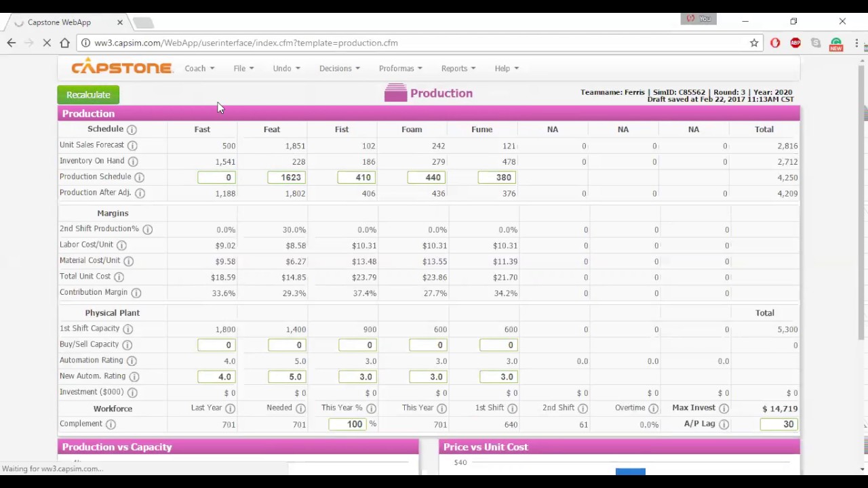Click the This Year % 100 field
The height and width of the screenshot is (488, 868).
[348, 424]
